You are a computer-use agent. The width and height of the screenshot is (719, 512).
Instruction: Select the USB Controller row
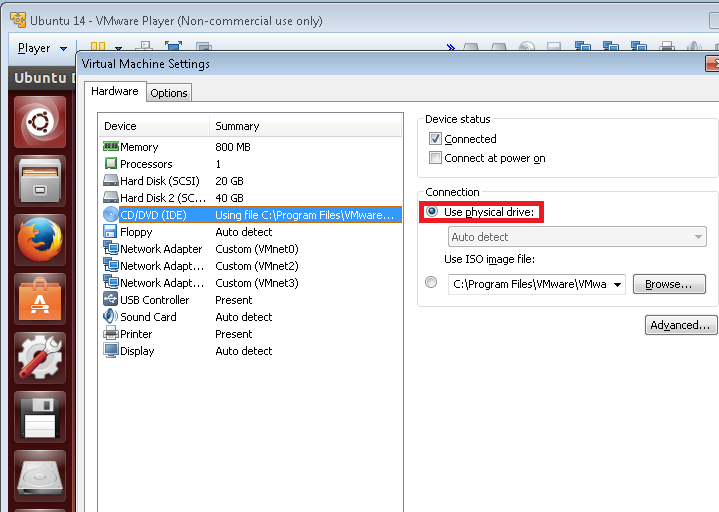pyautogui.click(x=154, y=300)
